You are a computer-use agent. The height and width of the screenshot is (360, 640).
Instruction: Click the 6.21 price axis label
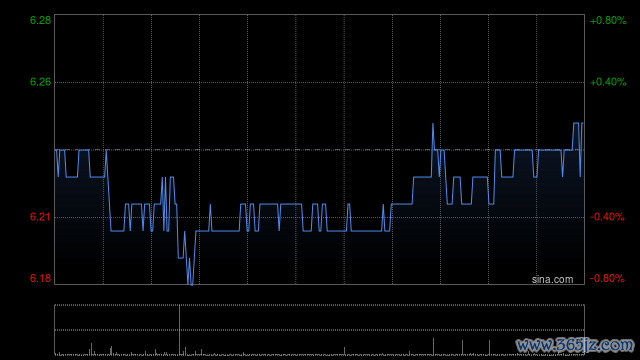40,217
